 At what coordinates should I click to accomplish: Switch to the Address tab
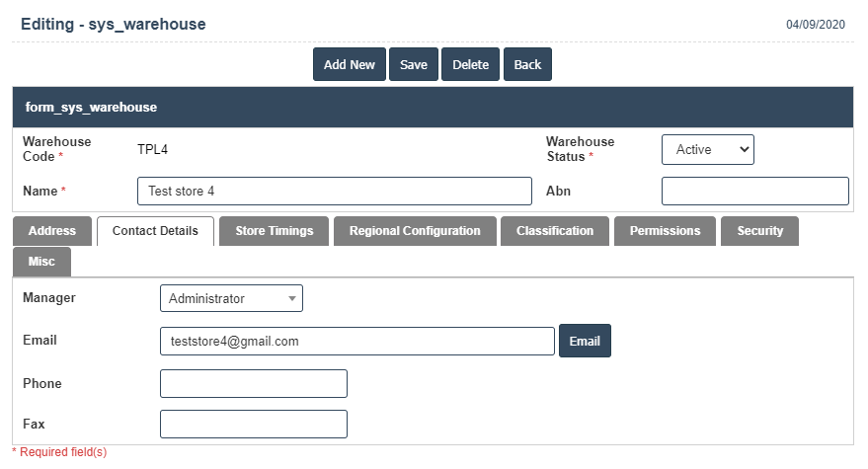[x=52, y=231]
